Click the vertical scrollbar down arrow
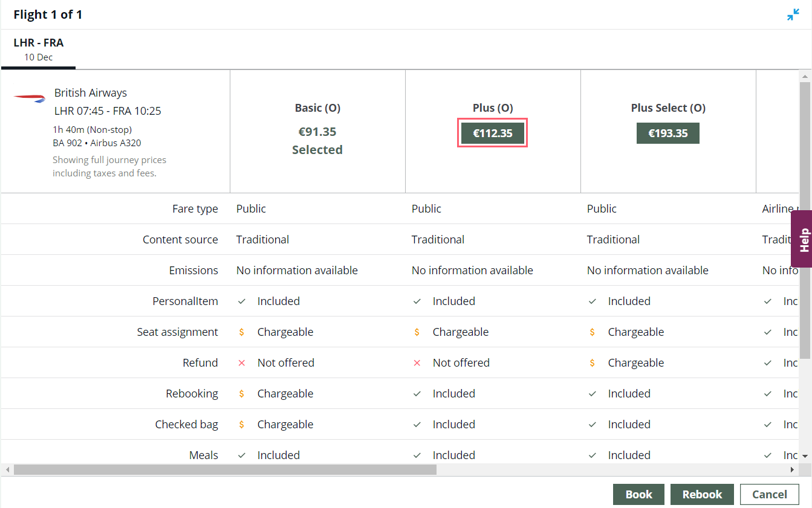Viewport: 812px width, 508px height. point(805,456)
